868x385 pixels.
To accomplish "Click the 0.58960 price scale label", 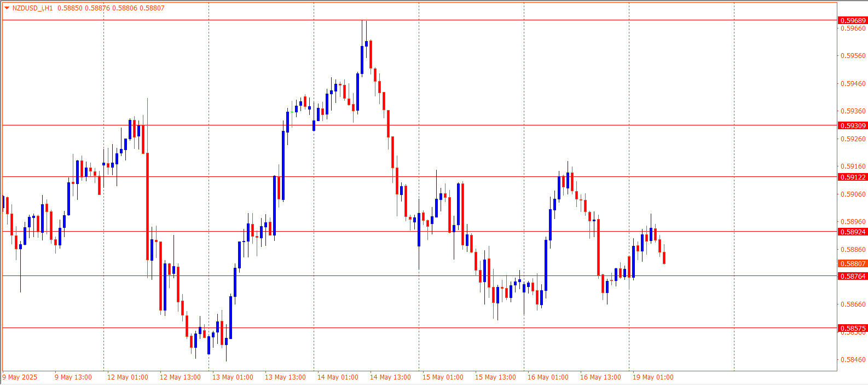I will (x=853, y=222).
